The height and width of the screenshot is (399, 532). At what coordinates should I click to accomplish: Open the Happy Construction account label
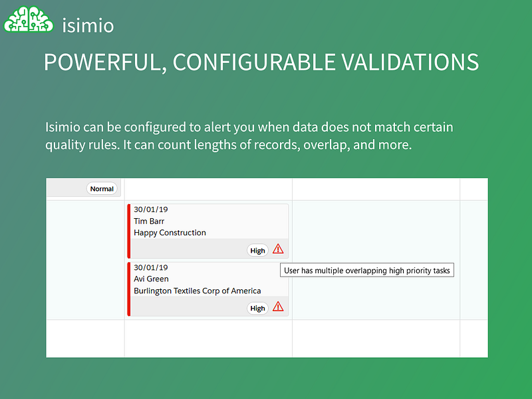click(170, 233)
